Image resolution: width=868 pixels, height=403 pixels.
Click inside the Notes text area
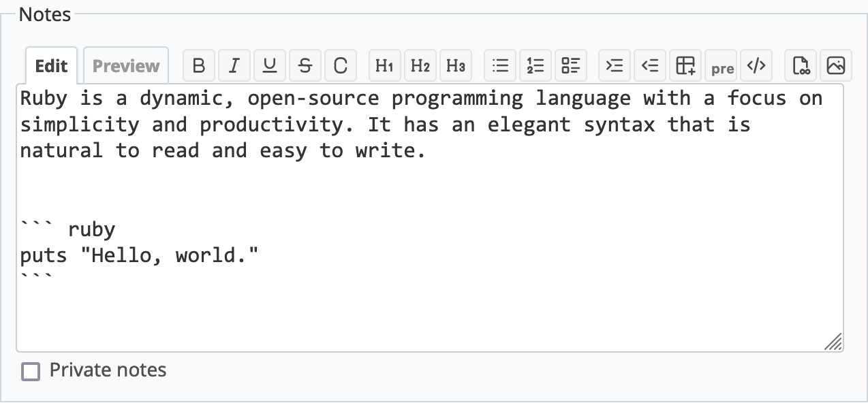pyautogui.click(x=430, y=218)
